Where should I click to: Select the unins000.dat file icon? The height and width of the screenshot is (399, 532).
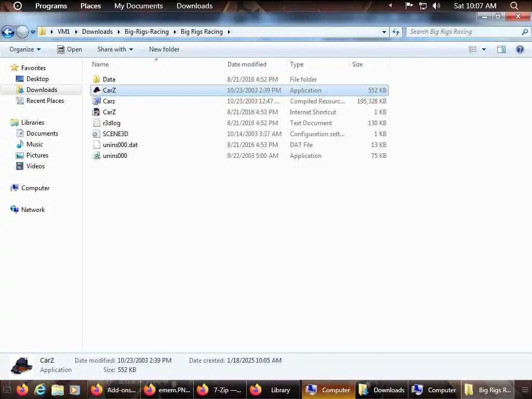point(96,144)
